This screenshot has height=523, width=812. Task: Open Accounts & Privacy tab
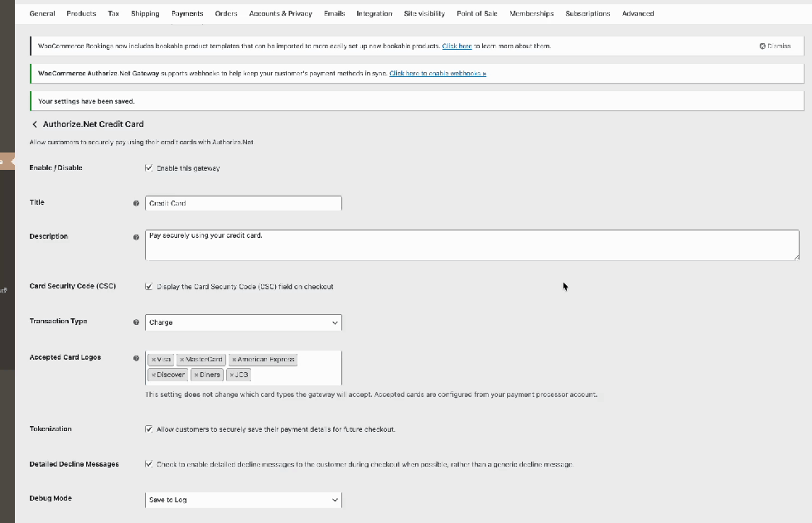[x=281, y=13]
